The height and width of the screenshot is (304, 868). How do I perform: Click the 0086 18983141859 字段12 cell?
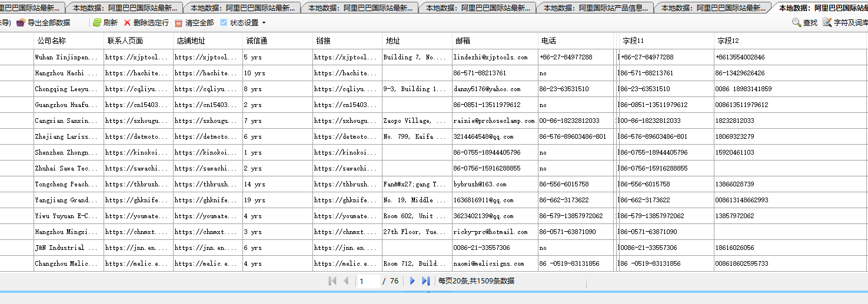(790, 89)
